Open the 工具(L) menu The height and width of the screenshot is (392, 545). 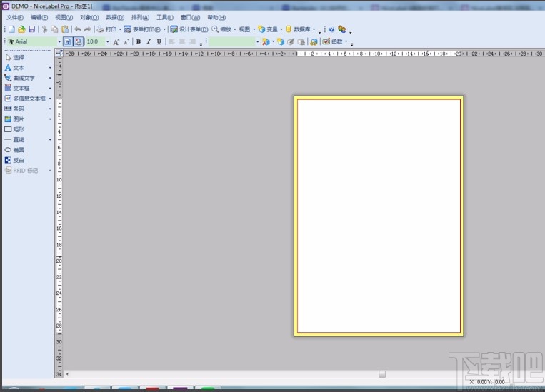(165, 17)
